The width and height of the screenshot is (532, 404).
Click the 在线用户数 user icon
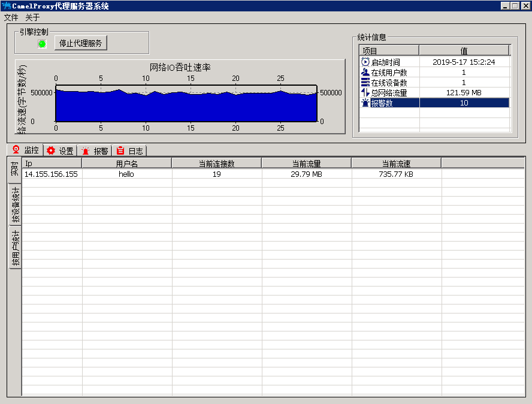point(365,73)
